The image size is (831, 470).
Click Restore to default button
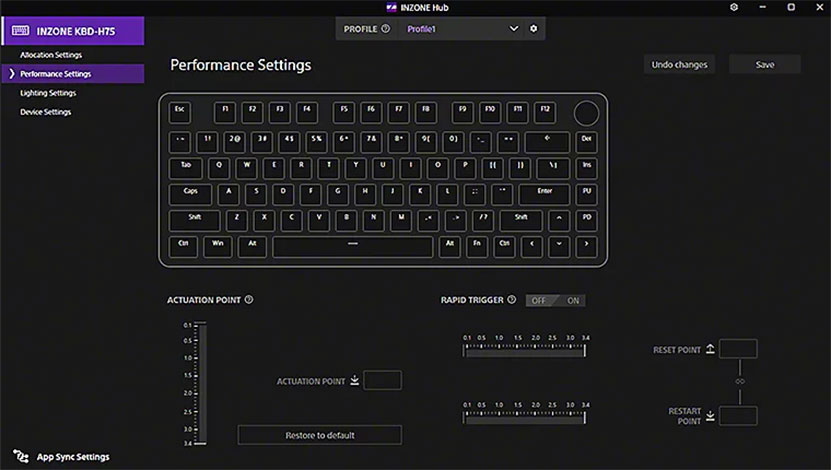pyautogui.click(x=320, y=435)
